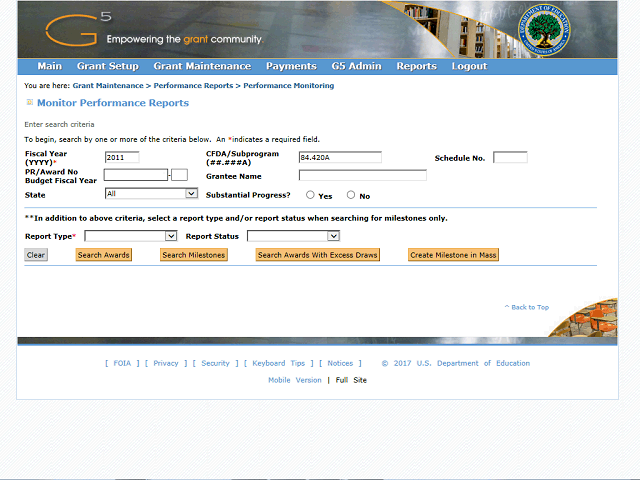The width and height of the screenshot is (640, 480).
Task: Open the Reports menu item
Action: [416, 66]
